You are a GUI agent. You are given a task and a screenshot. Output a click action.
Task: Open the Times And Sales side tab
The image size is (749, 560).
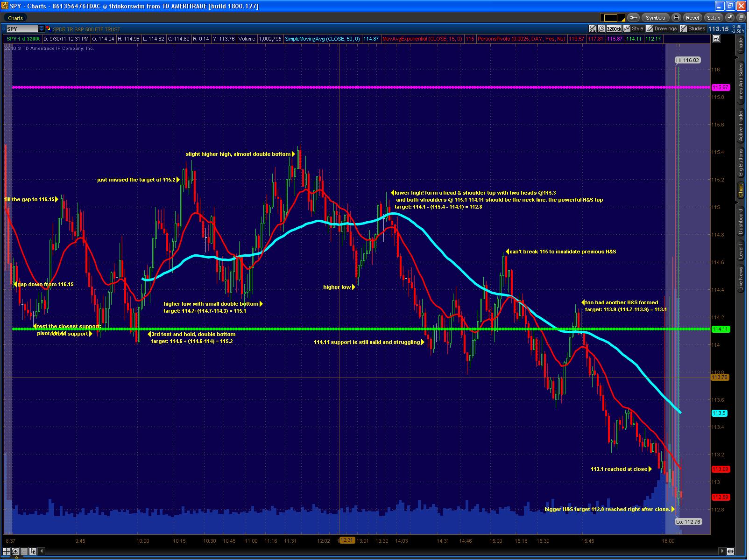pos(740,83)
